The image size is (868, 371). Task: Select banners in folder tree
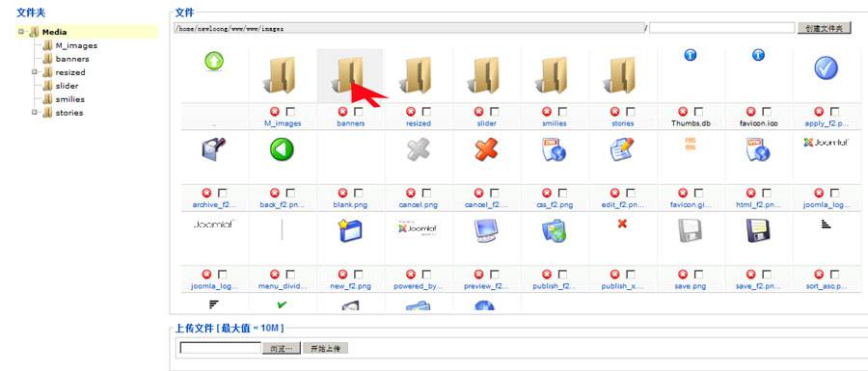click(72, 59)
